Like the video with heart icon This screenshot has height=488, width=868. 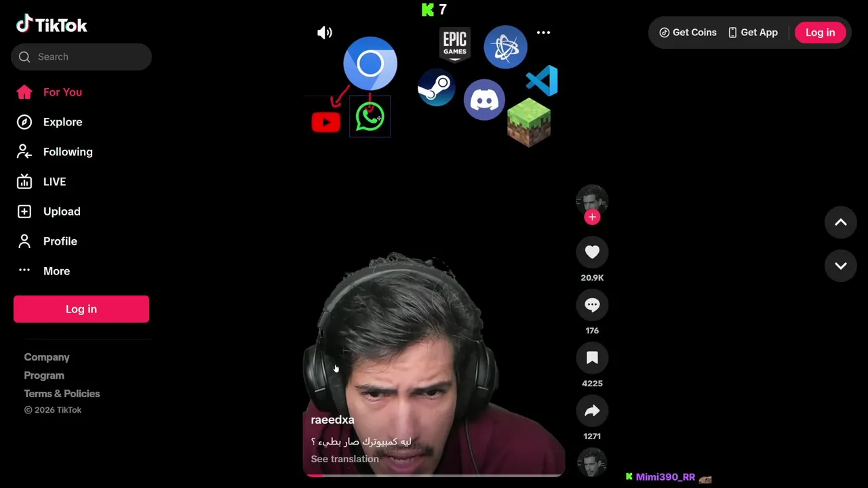click(x=592, y=252)
